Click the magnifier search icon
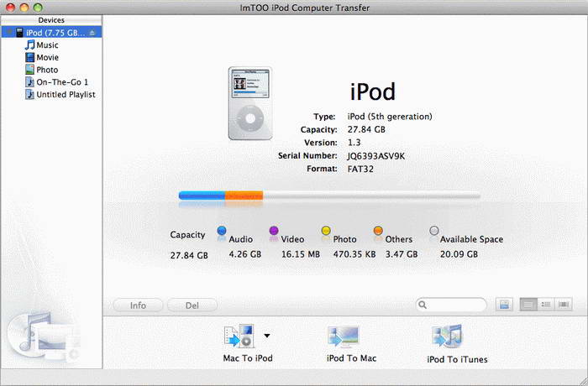This screenshot has width=588, height=386. [423, 305]
